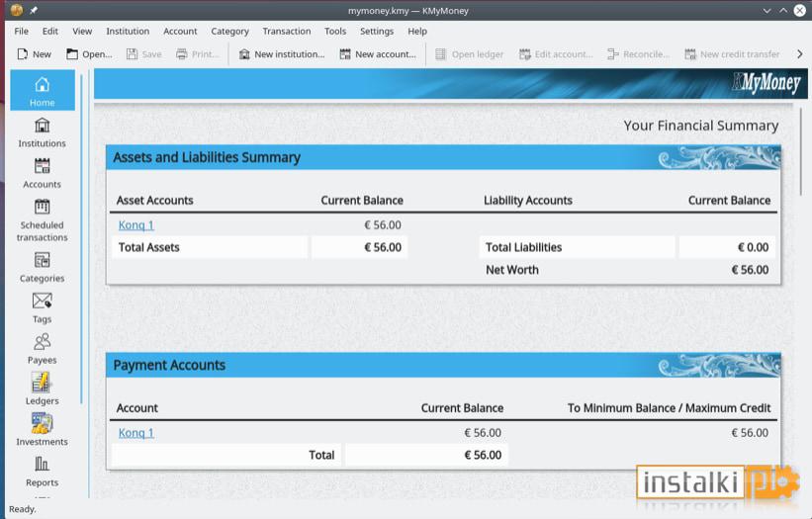Open the Ledgers view icon
Image resolution: width=812 pixels, height=519 pixels.
tap(41, 383)
